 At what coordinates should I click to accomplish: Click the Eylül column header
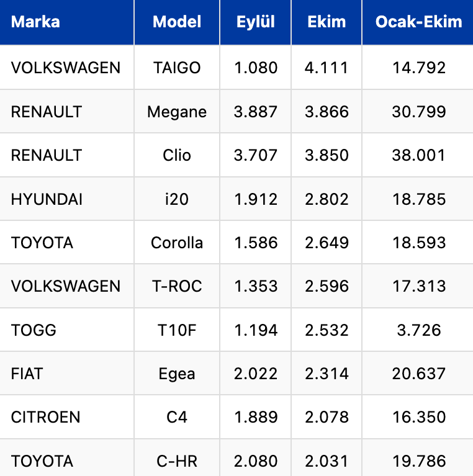[255, 22]
